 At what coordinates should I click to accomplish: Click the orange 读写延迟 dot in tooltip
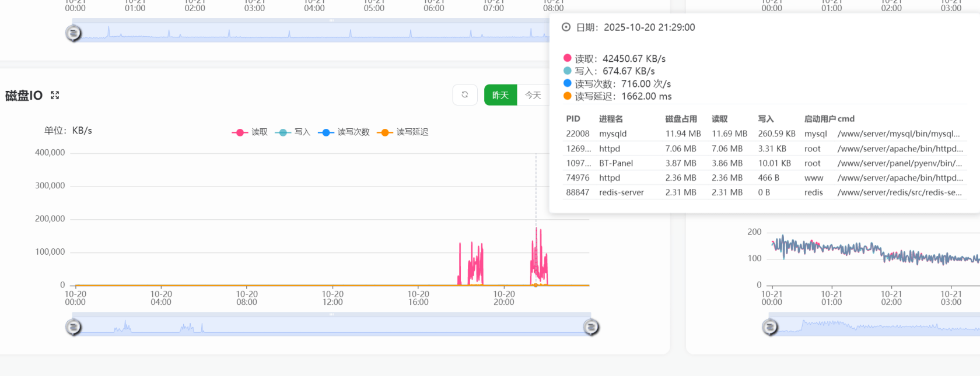coord(567,96)
